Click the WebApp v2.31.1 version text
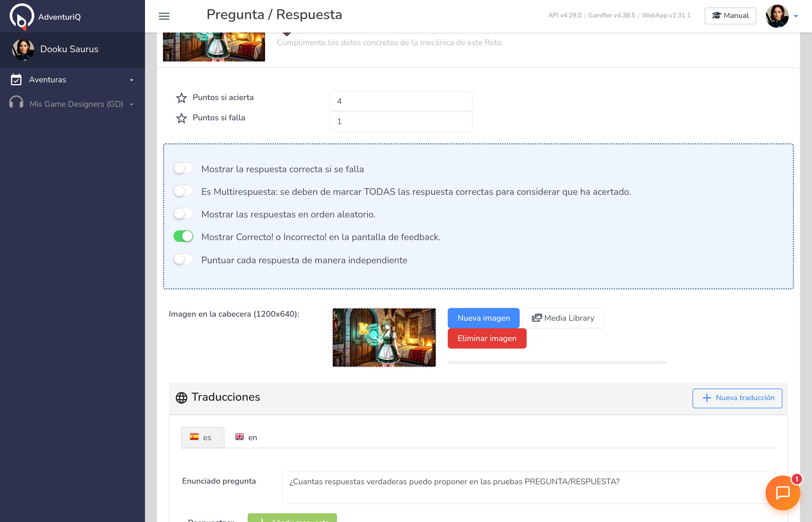The width and height of the screenshot is (812, 522). click(666, 15)
